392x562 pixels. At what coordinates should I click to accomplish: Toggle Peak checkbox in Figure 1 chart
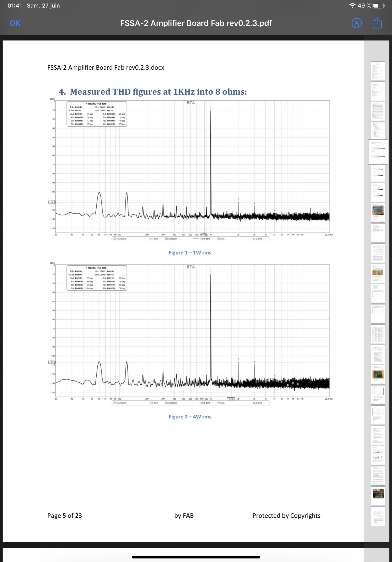pos(218,239)
